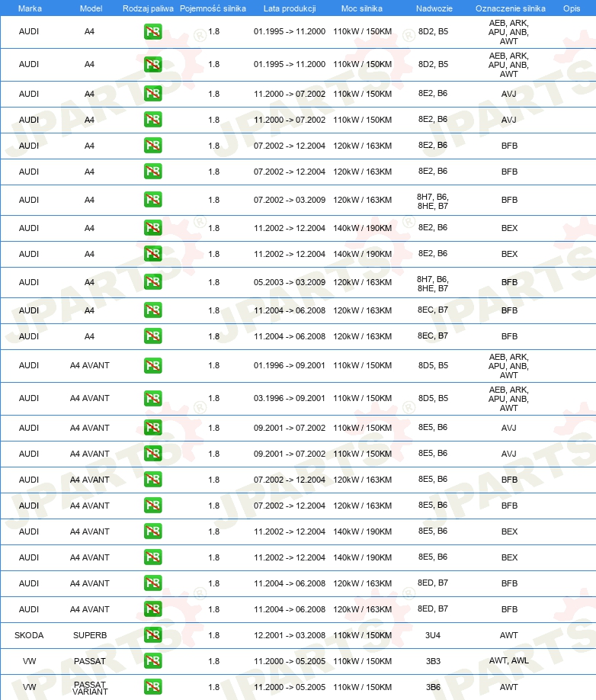Click the body code 3B6
Viewport: 596px width, 700px height.
click(x=433, y=687)
